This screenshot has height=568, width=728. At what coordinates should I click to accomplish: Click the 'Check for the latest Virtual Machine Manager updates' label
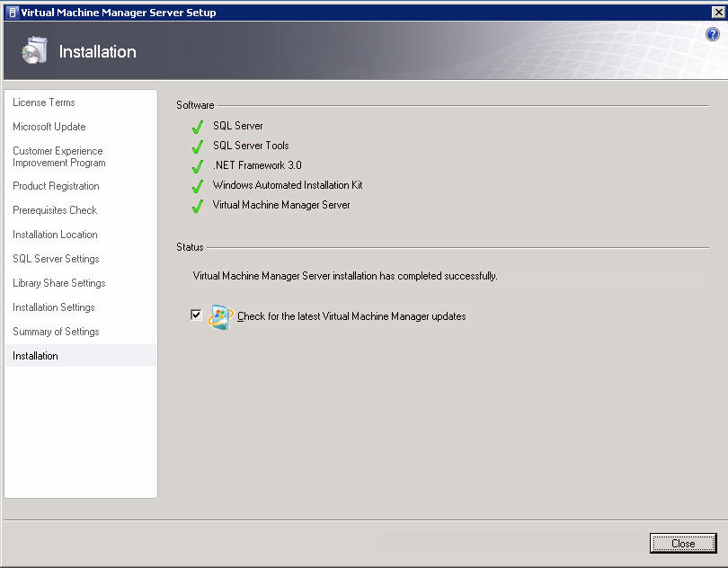click(351, 316)
